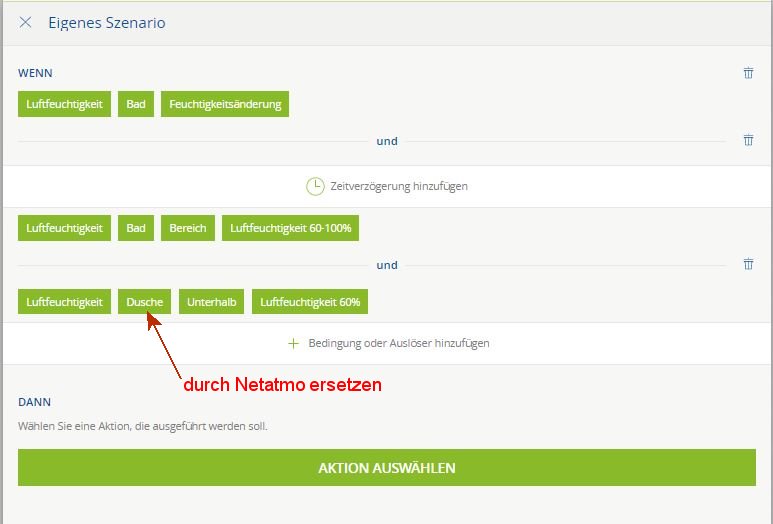
Task: Click the clock icon for time delay
Action: (x=314, y=186)
